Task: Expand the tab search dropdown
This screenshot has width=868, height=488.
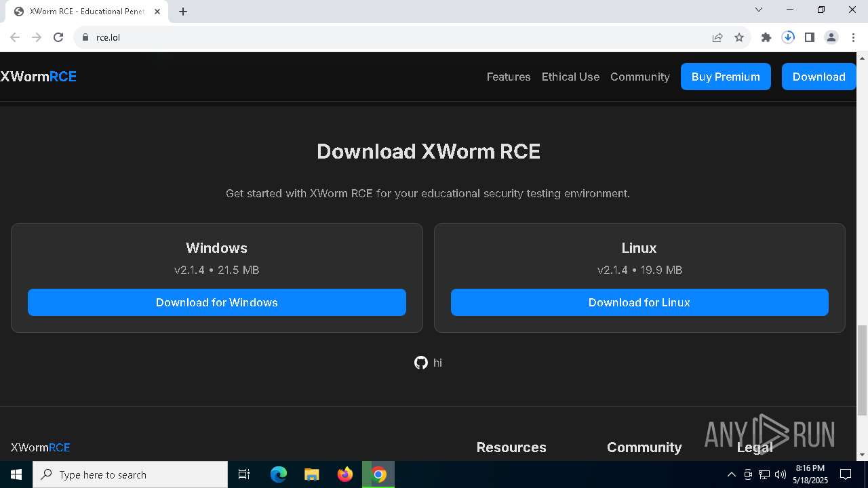Action: pyautogui.click(x=759, y=10)
